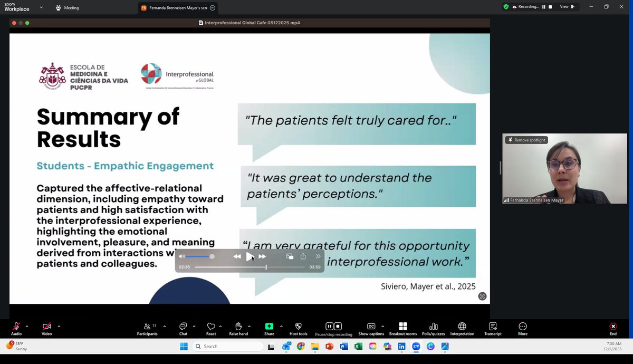Click the taskbar Search box
The height and width of the screenshot is (364, 633).
point(227,347)
